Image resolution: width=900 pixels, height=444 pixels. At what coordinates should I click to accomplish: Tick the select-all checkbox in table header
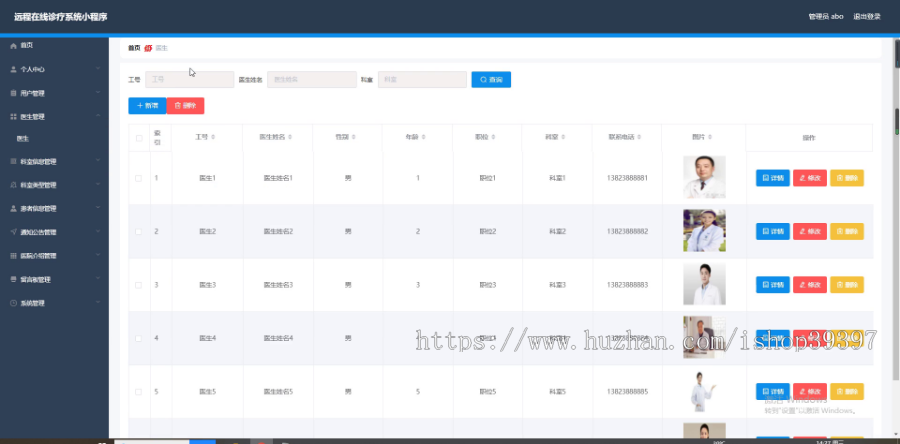point(139,138)
